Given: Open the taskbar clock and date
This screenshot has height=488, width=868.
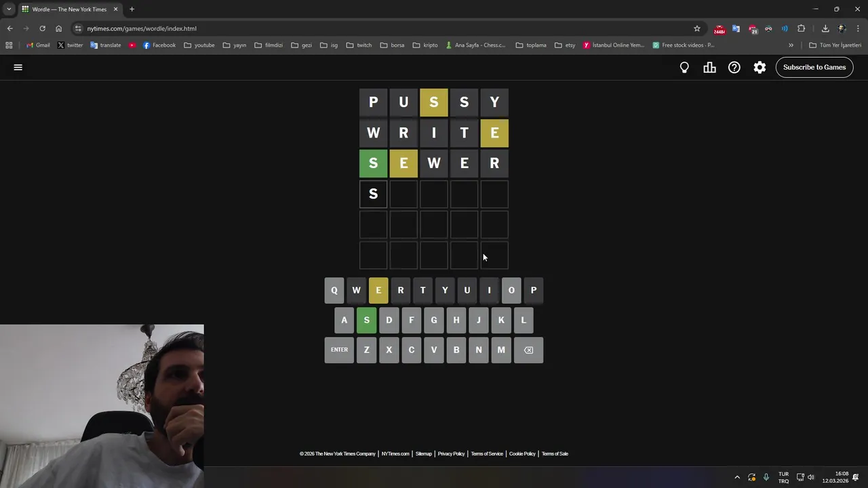Looking at the screenshot, I should [835, 477].
